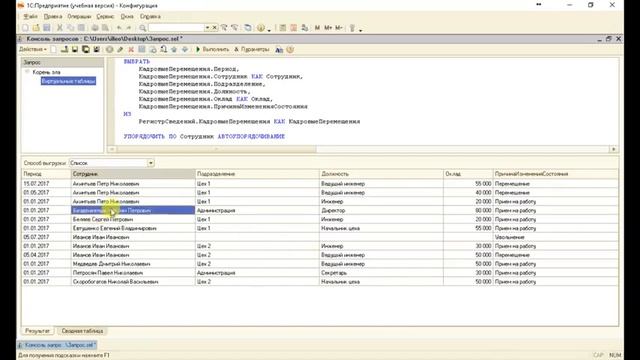Click the query editor horizontal scrollbar
Viewport: 640px width, 360px height.
coord(216,149)
